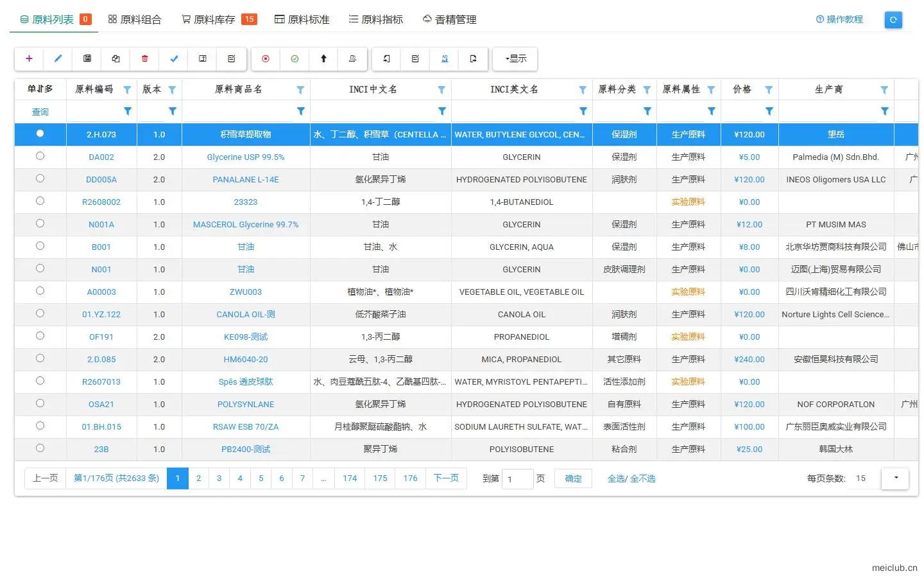
Task: Click the purple plus add icon
Action: 29,58
